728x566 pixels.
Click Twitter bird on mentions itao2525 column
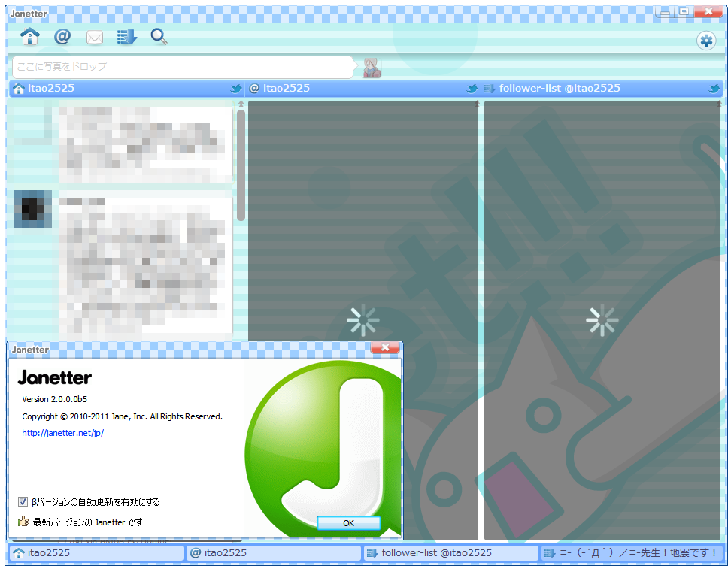click(x=472, y=89)
